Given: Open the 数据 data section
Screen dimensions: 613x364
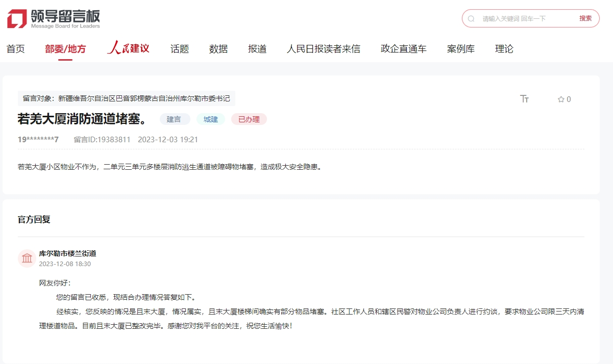Looking at the screenshot, I should (218, 49).
